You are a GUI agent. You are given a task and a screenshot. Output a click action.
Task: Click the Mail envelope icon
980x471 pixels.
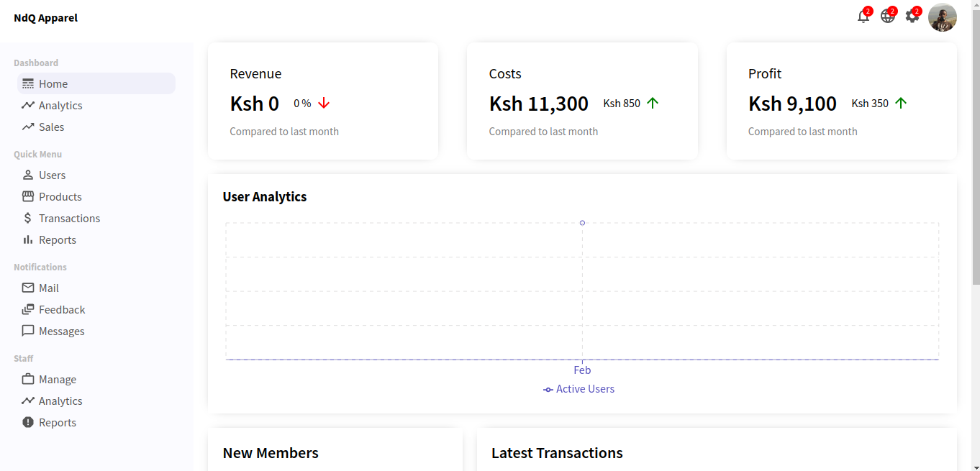(x=28, y=288)
